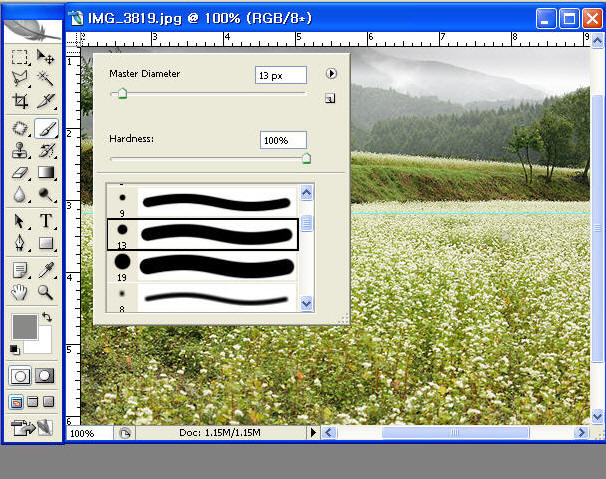The image size is (606, 479).
Task: Click the ruler origin corner box
Action: click(73, 39)
